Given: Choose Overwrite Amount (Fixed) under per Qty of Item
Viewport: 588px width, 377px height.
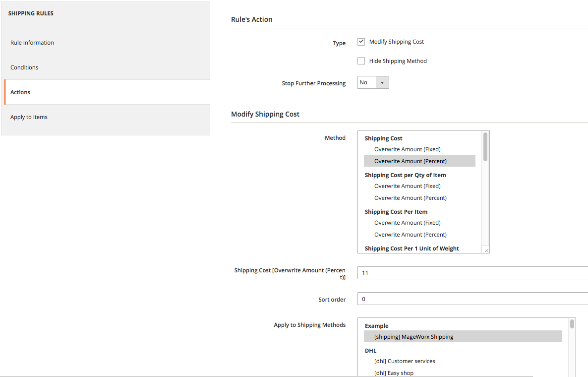Looking at the screenshot, I should [407, 186].
